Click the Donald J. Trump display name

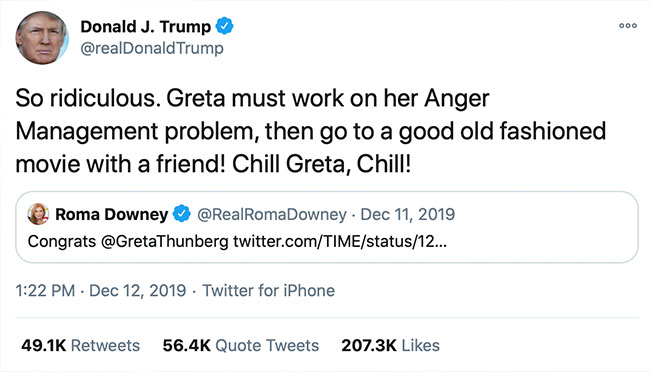146,27
